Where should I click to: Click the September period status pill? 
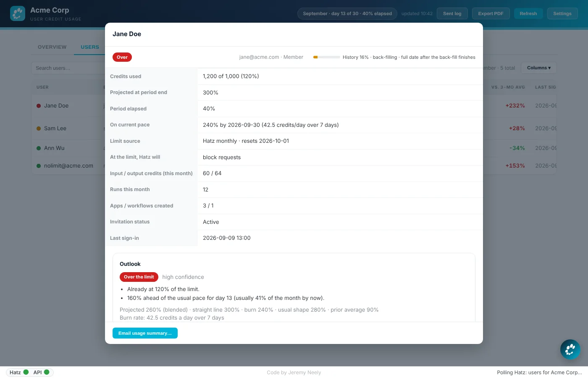347,13
